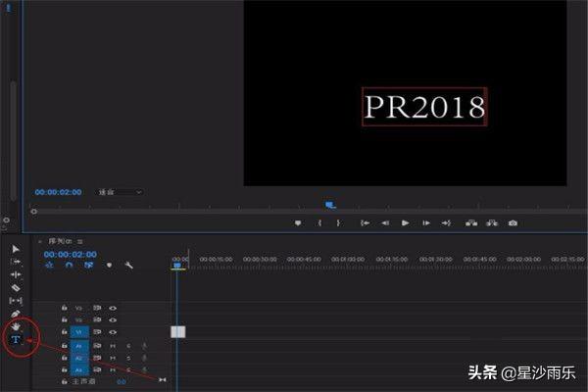Open timeline wrench display settings
This screenshot has height=392, width=588.
click(128, 266)
